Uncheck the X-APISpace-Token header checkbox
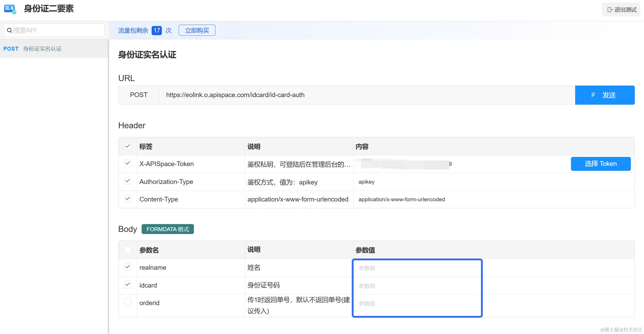 pyautogui.click(x=128, y=163)
